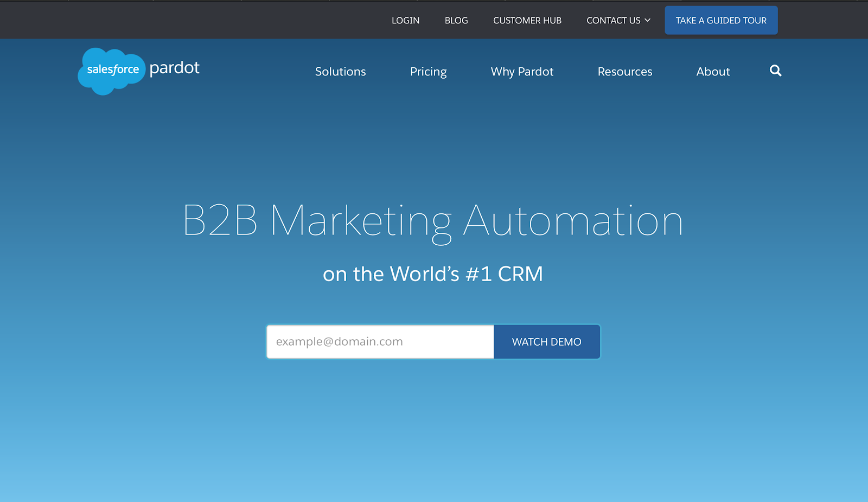
Task: Open the Customer Hub link
Action: point(527,20)
